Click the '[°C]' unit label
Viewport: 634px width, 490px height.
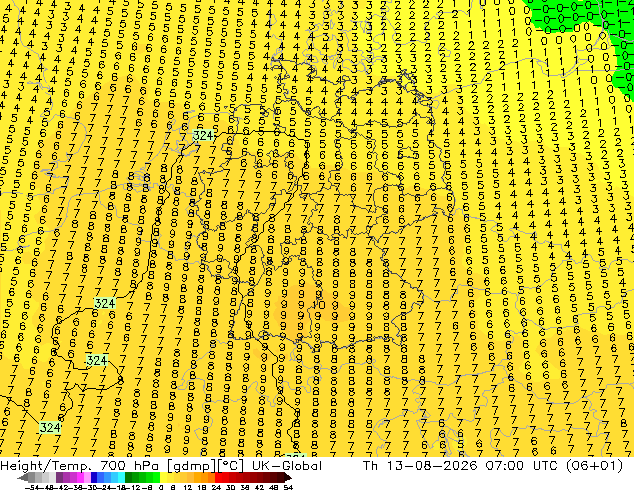click(231, 466)
